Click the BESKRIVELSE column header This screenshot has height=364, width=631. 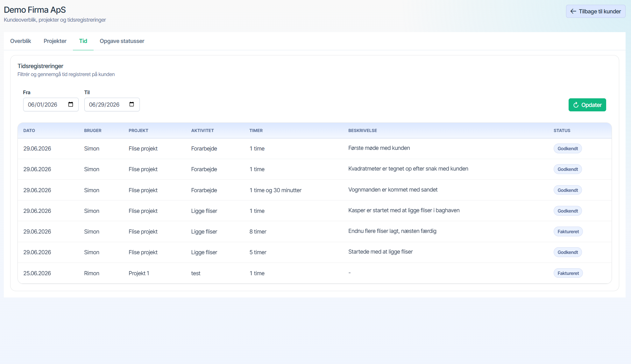[x=363, y=130]
